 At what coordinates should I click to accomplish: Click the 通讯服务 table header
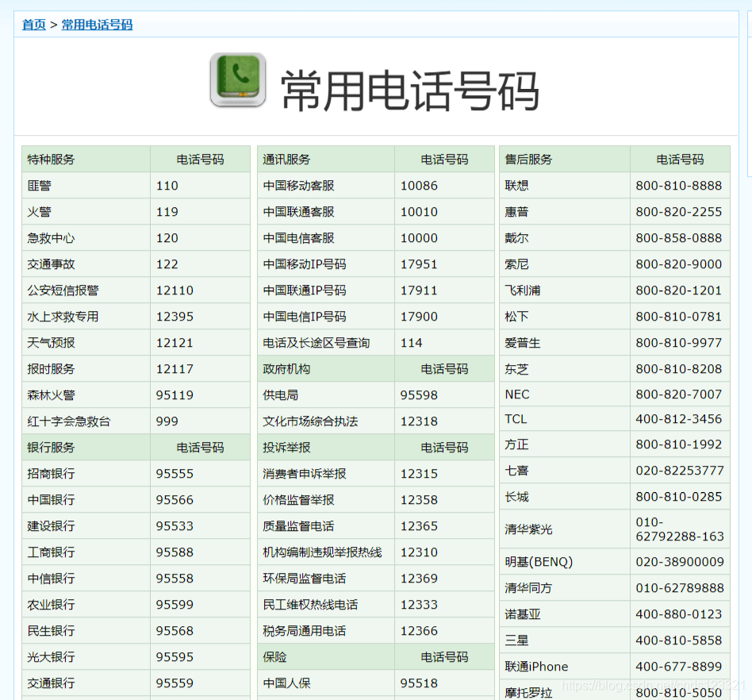tap(286, 160)
